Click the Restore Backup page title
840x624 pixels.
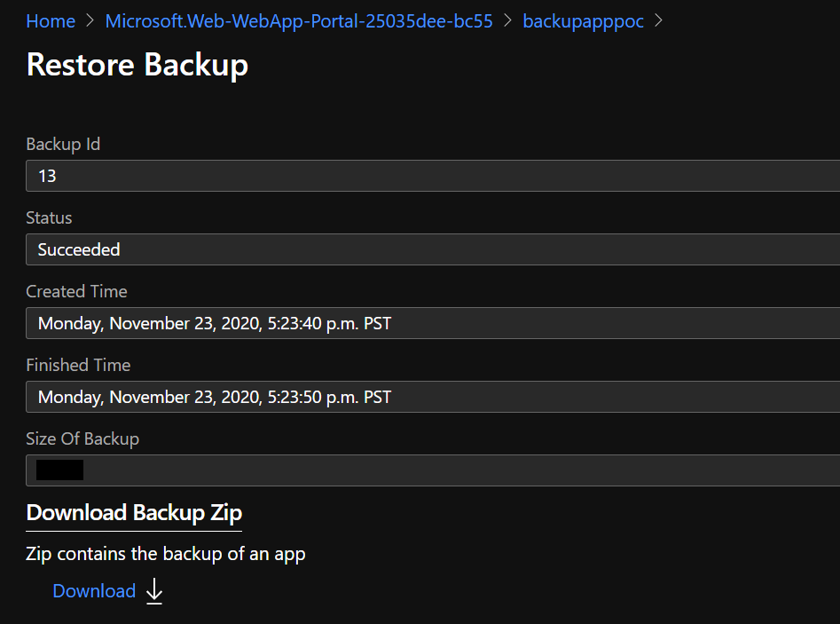pos(137,64)
